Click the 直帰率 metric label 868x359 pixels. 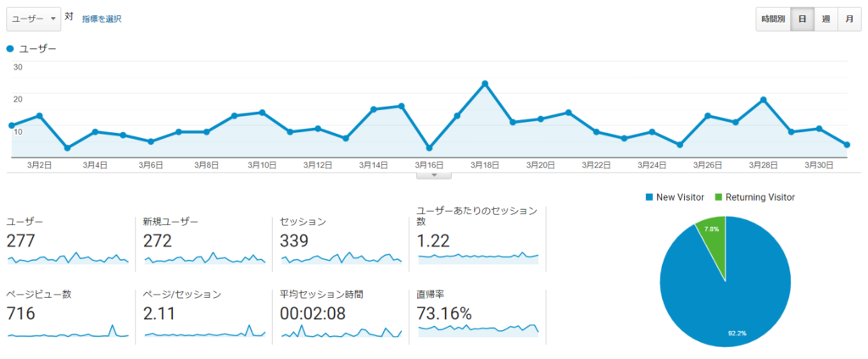(428, 295)
